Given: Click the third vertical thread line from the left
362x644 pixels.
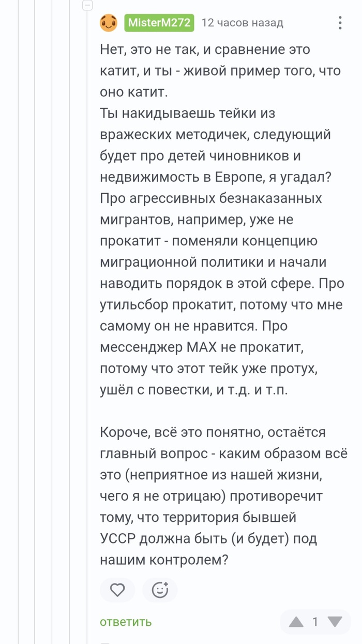Looking at the screenshot, I should 52,322.
